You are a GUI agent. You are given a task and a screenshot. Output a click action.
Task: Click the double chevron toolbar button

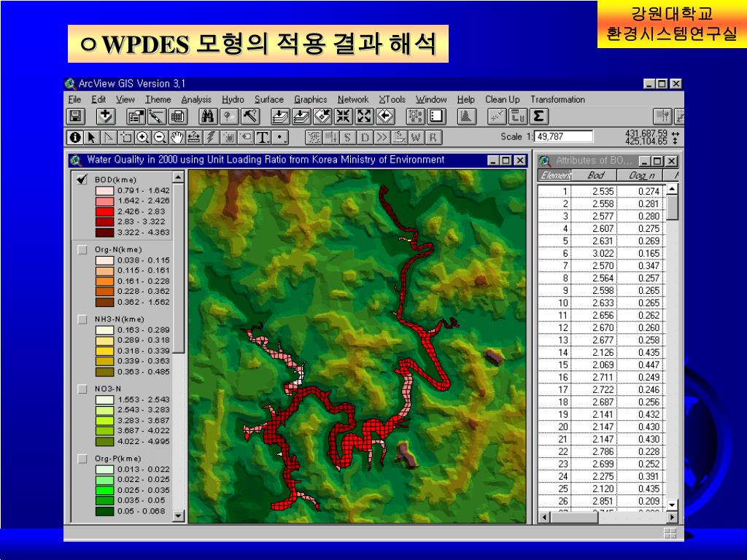pyautogui.click(x=382, y=137)
